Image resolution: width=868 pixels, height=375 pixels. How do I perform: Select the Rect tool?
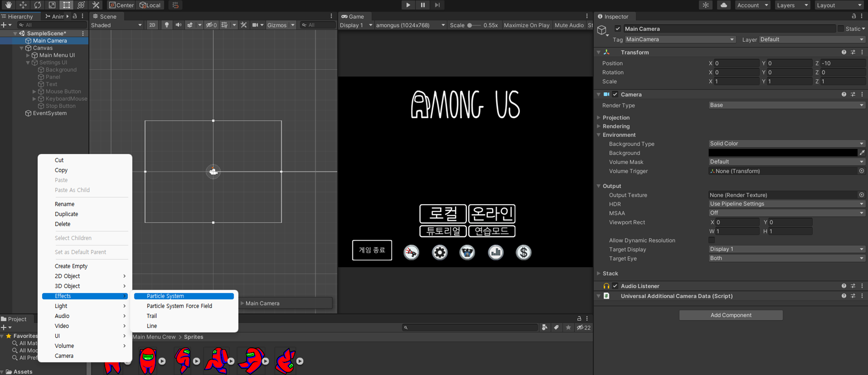tap(67, 5)
